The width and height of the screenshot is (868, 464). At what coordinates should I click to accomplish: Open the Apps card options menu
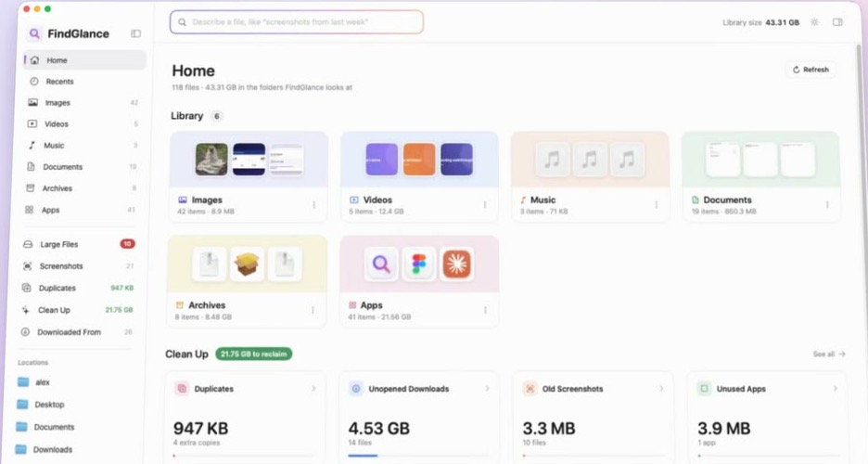coord(485,310)
